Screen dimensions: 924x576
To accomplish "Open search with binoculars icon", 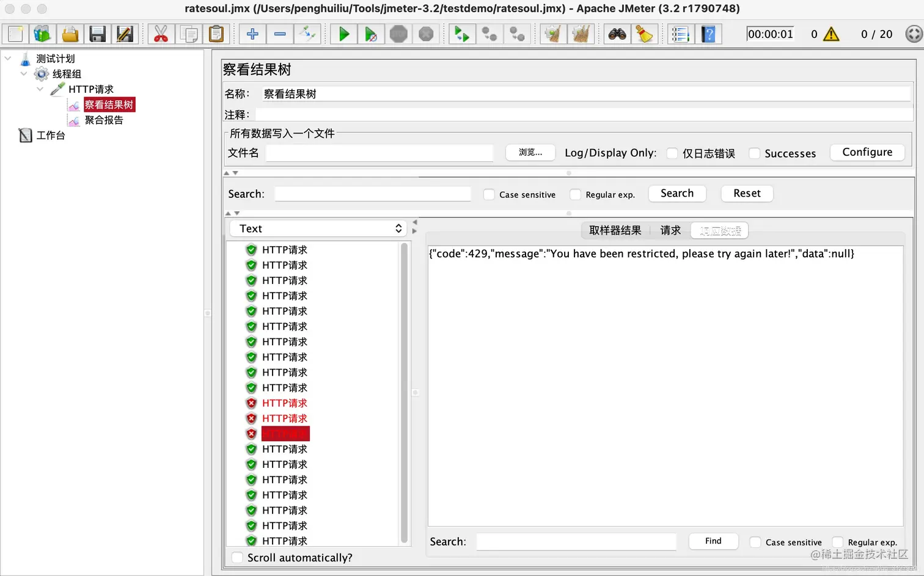I will pos(617,34).
